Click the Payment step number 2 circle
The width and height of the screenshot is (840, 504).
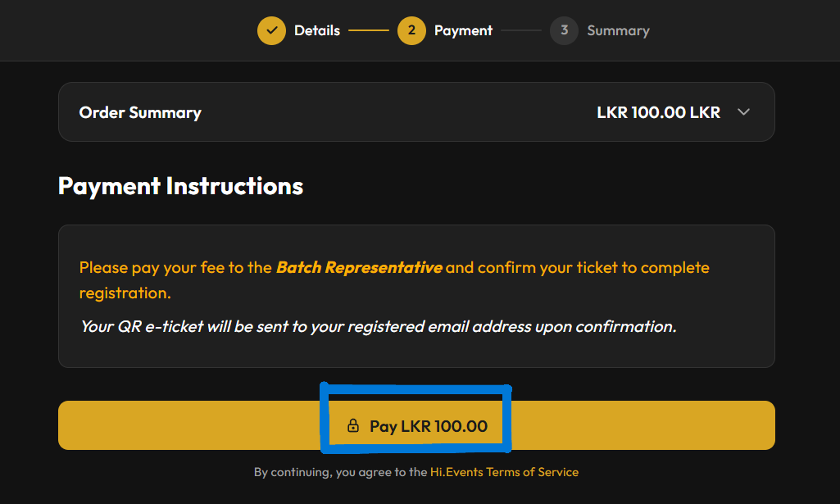(411, 31)
